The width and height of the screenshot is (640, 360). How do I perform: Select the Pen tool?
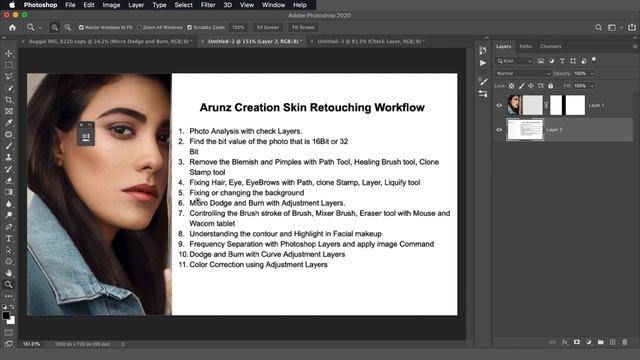coord(9,227)
